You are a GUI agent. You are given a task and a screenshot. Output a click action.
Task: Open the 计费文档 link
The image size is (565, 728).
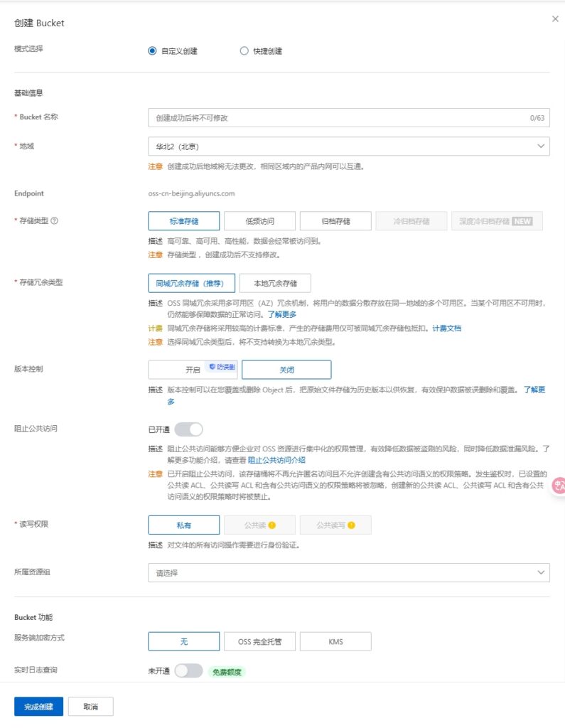(447, 328)
